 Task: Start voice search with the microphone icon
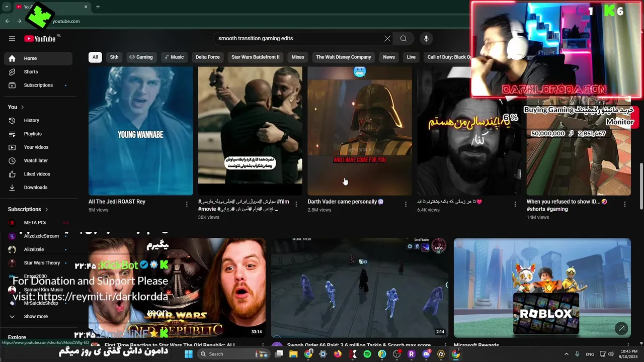pos(426,39)
